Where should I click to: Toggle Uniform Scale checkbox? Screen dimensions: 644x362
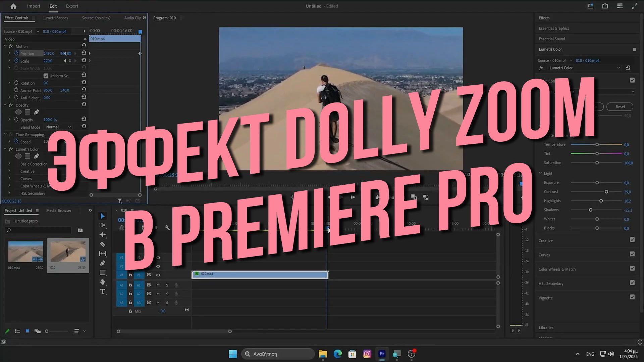point(46,76)
